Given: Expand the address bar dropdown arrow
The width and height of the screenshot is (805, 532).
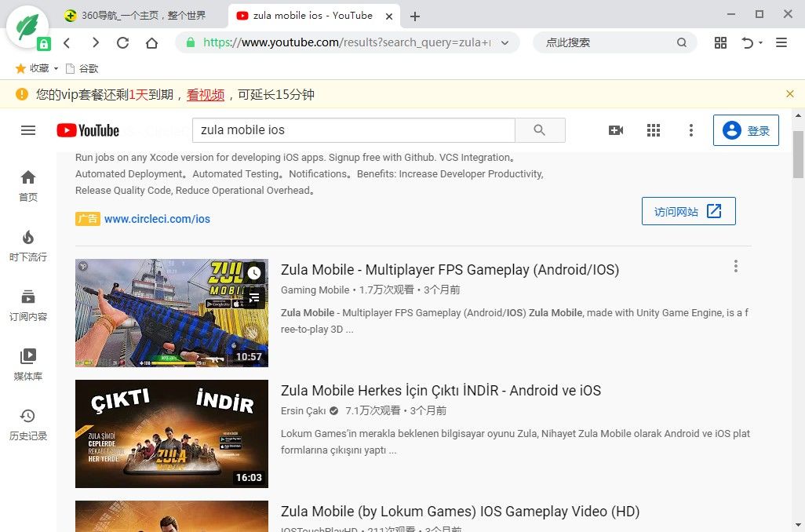Looking at the screenshot, I should coord(504,42).
